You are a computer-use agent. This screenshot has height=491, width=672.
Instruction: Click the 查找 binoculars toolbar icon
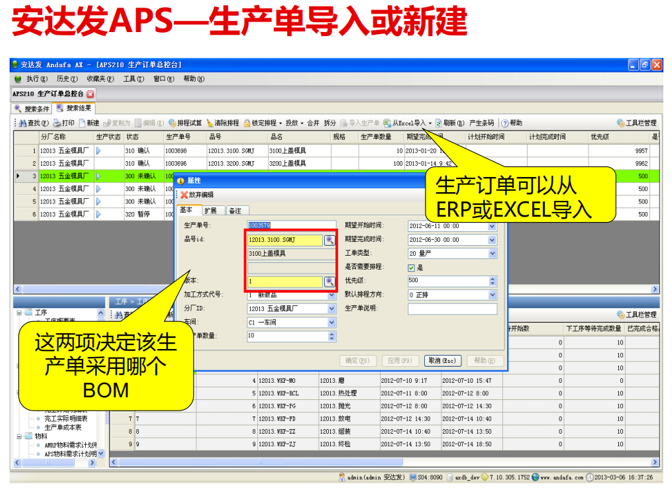(23, 123)
